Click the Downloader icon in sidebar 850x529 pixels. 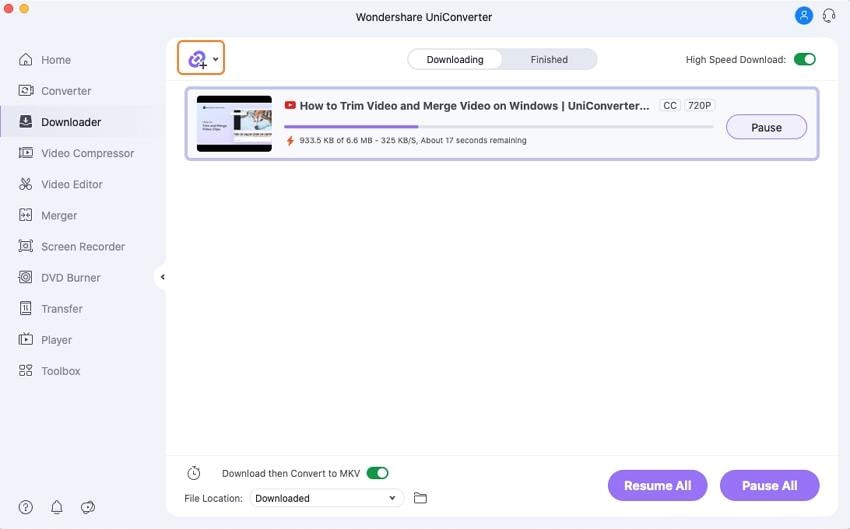pyautogui.click(x=25, y=121)
